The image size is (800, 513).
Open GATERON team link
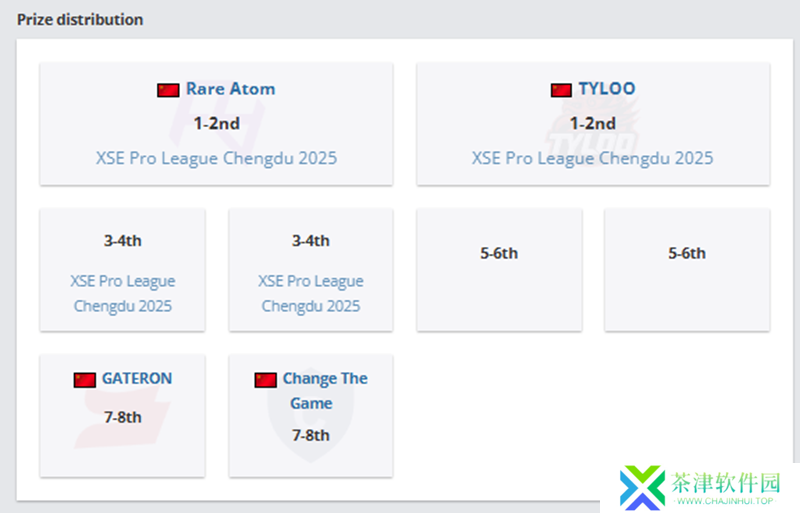(x=137, y=378)
